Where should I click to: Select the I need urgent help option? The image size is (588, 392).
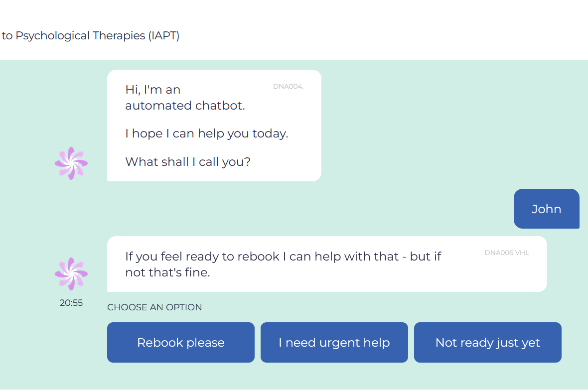pyautogui.click(x=334, y=343)
